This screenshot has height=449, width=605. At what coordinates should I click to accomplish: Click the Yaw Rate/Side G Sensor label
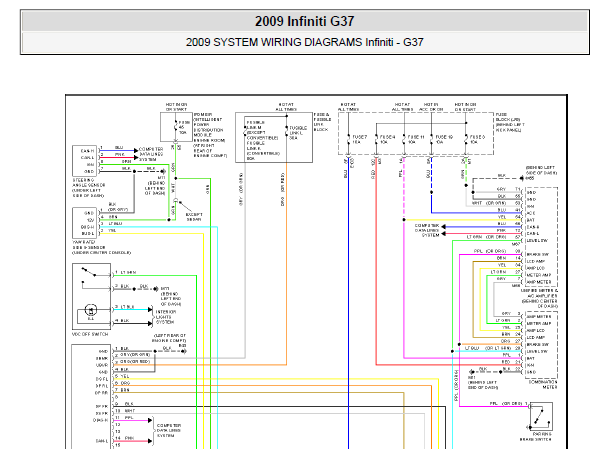101,247
